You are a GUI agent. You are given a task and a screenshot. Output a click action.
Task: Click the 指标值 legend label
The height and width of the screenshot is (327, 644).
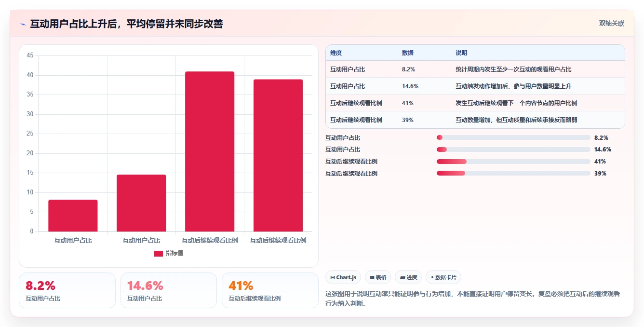174,253
